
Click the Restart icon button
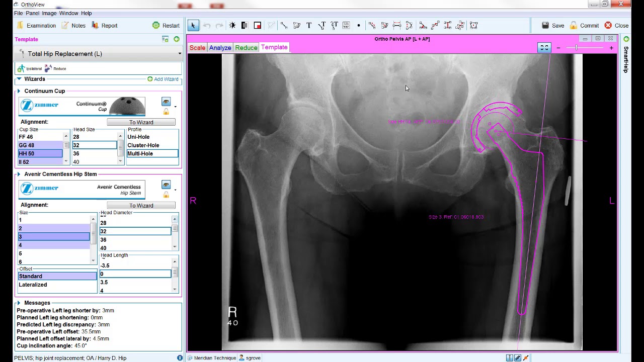tap(156, 25)
